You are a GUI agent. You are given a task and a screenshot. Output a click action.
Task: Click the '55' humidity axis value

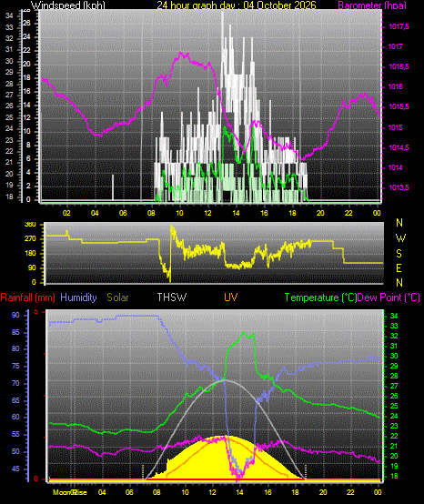[x=15, y=434]
